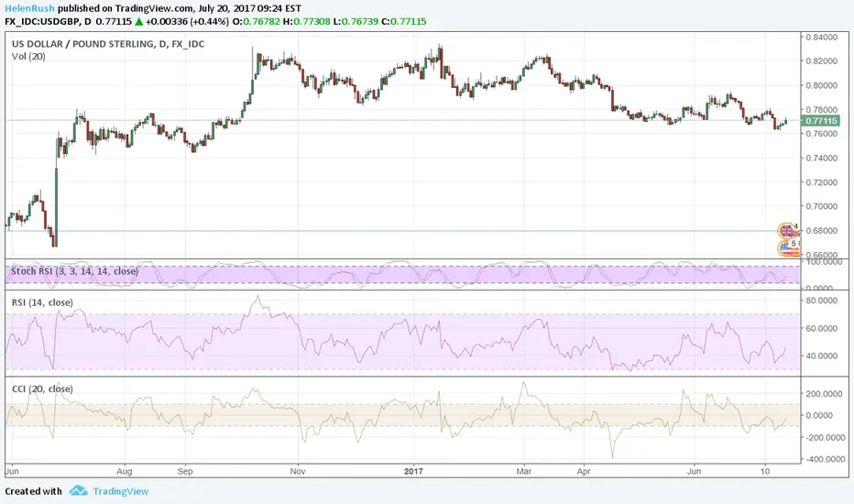The image size is (854, 504).
Task: Click the 0.76000 price axis label
Action: pyautogui.click(x=821, y=134)
